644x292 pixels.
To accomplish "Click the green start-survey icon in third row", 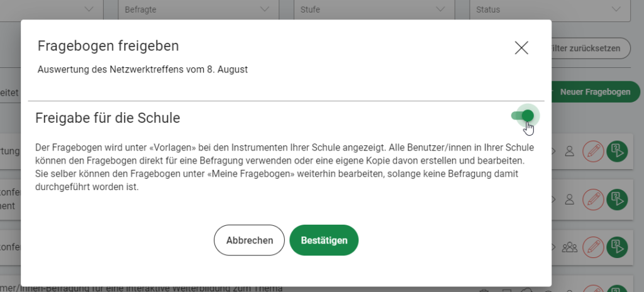I will click(x=618, y=247).
